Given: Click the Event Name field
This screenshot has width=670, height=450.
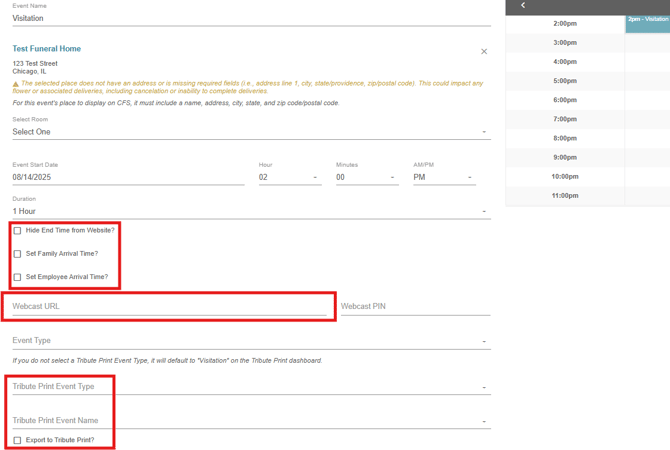Looking at the screenshot, I should tap(250, 17).
